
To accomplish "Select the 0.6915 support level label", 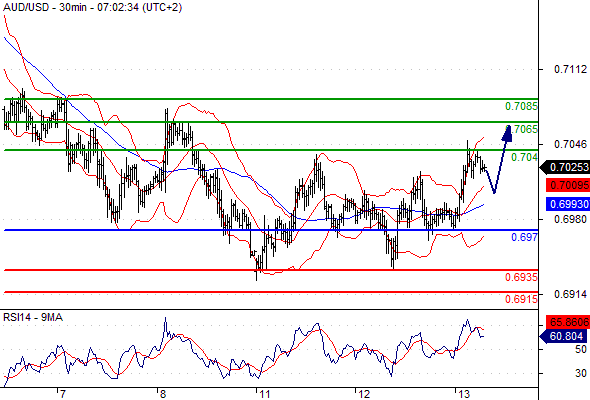I will click(x=521, y=299).
